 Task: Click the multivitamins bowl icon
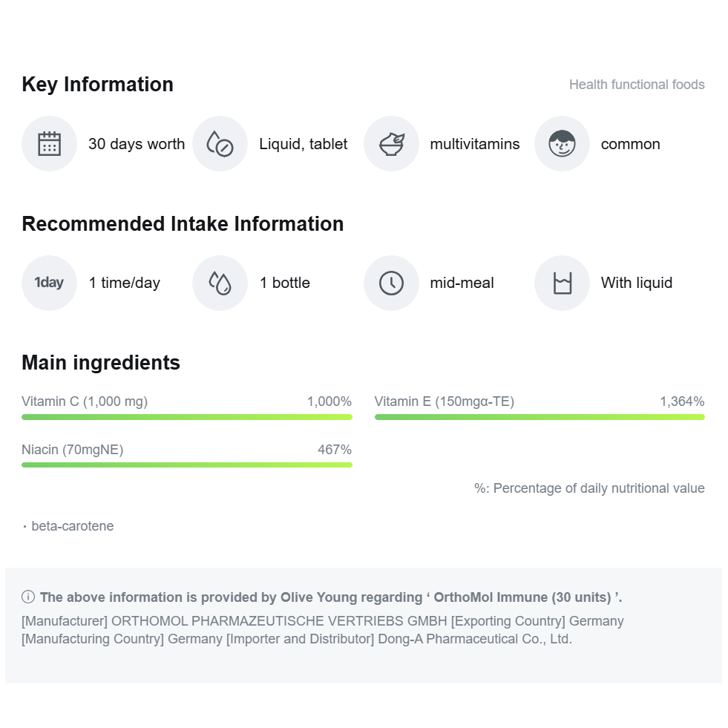pyautogui.click(x=391, y=143)
